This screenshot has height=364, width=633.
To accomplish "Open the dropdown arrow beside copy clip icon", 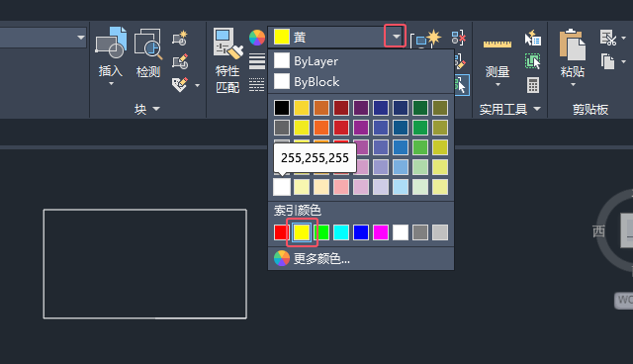I will click(624, 61).
